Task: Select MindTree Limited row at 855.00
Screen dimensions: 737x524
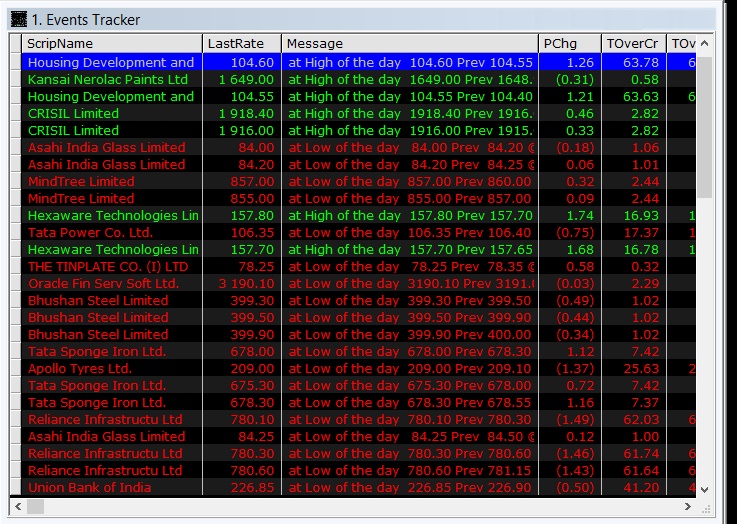Action: point(358,198)
